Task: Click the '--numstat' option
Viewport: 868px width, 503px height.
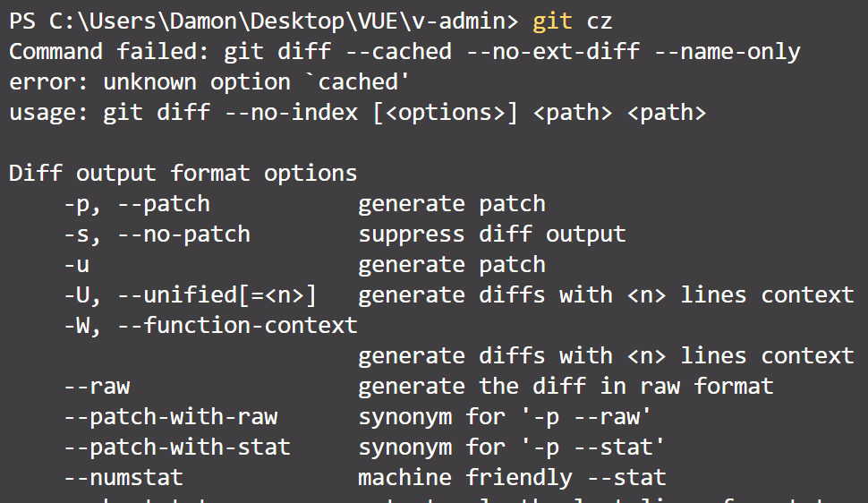Action: 123,478
